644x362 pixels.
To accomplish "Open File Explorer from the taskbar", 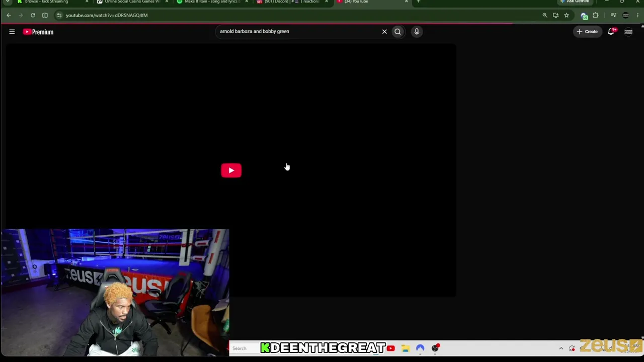I will [x=406, y=348].
